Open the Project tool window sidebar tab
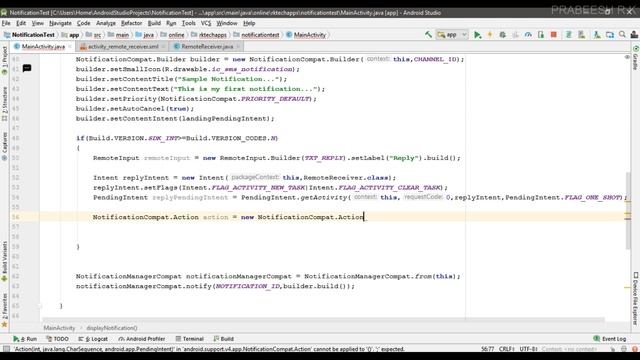Screen dimensions: 640x360 pyautogui.click(x=4, y=61)
